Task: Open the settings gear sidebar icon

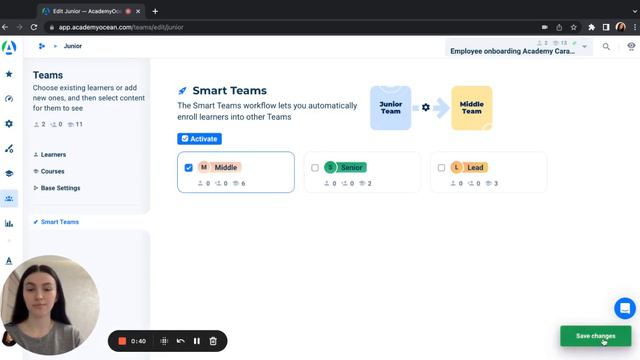Action: pos(9,124)
